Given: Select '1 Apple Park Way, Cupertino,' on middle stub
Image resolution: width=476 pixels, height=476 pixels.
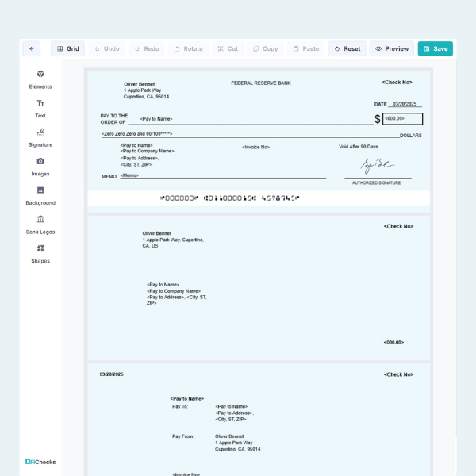Looking at the screenshot, I should tap(173, 240).
